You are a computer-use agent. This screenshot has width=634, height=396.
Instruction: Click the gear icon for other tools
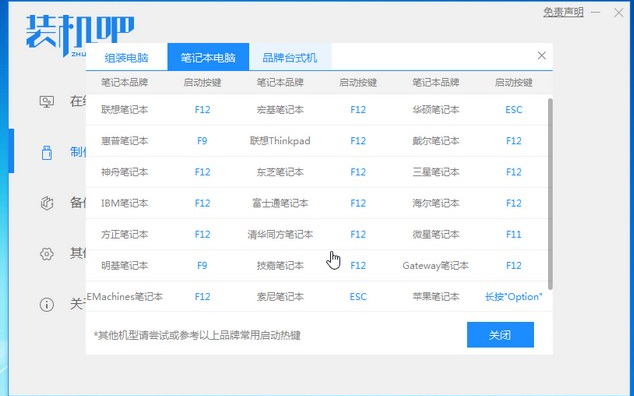pyautogui.click(x=46, y=254)
